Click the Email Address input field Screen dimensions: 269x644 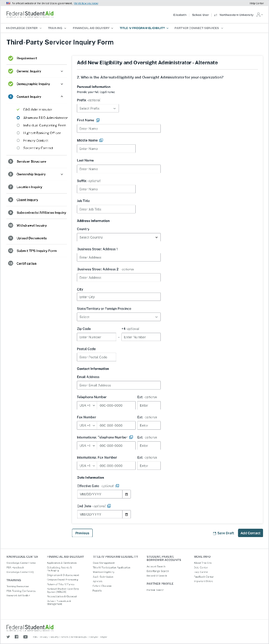click(x=119, y=385)
